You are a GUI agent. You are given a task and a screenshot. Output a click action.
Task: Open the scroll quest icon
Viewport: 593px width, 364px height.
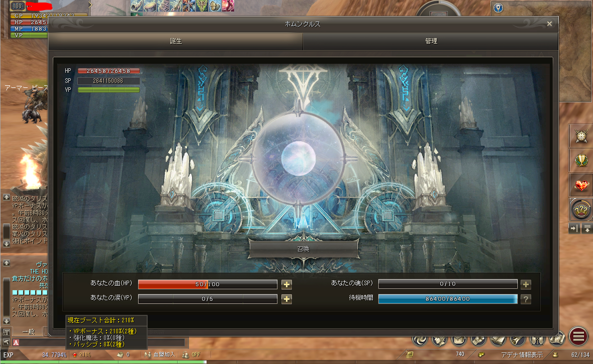pyautogui.click(x=518, y=339)
